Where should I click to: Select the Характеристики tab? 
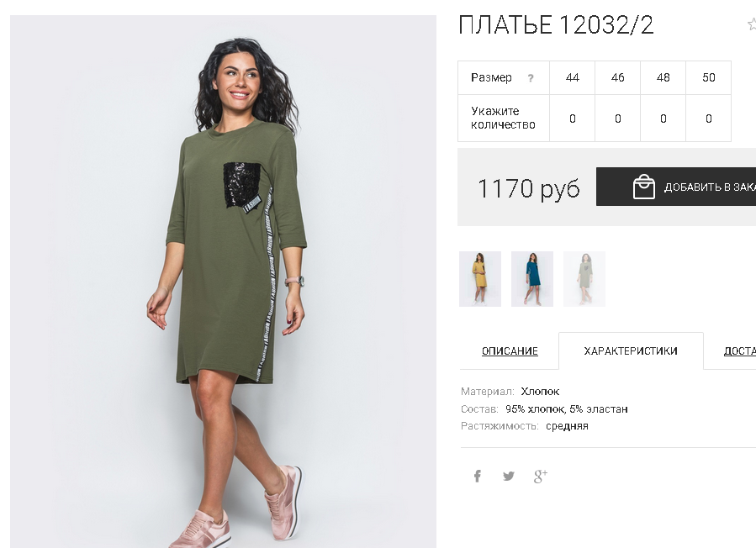(631, 350)
